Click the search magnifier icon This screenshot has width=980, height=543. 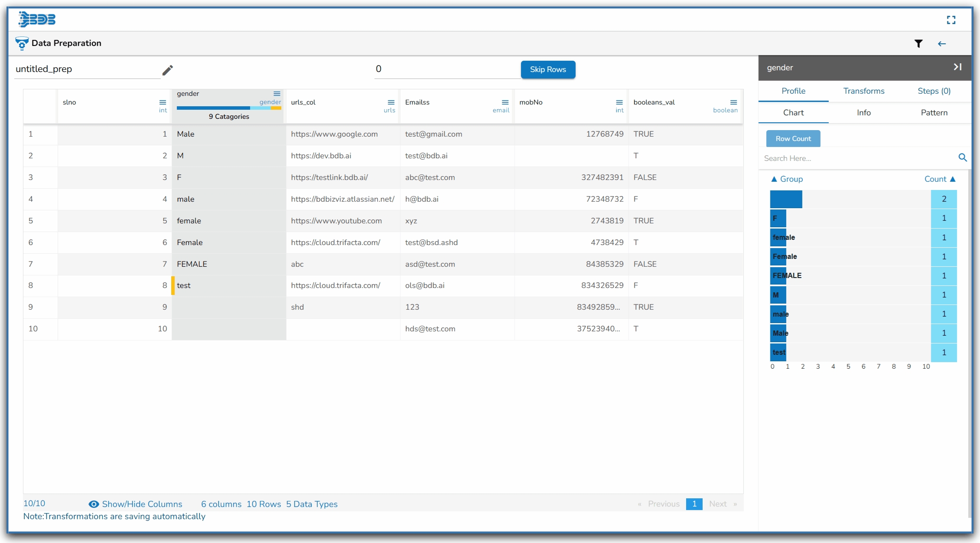point(962,157)
